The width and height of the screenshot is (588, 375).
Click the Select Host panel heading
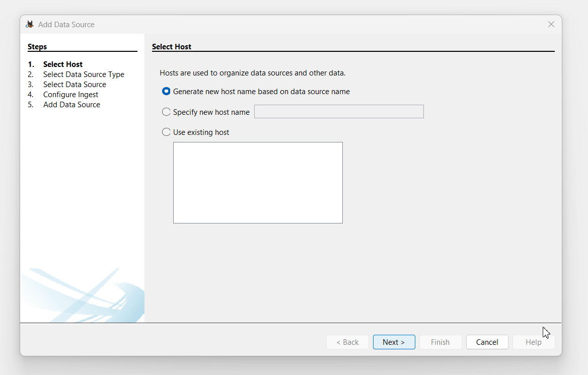coord(172,47)
